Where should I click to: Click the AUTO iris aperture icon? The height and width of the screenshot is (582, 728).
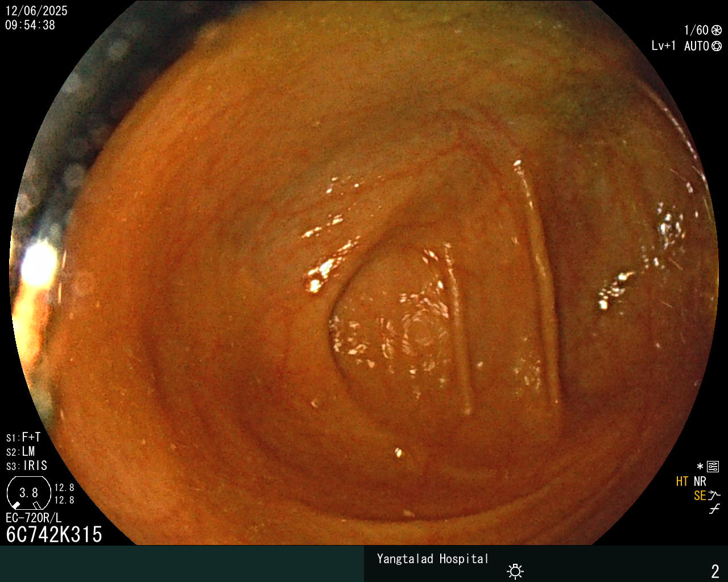click(x=717, y=46)
